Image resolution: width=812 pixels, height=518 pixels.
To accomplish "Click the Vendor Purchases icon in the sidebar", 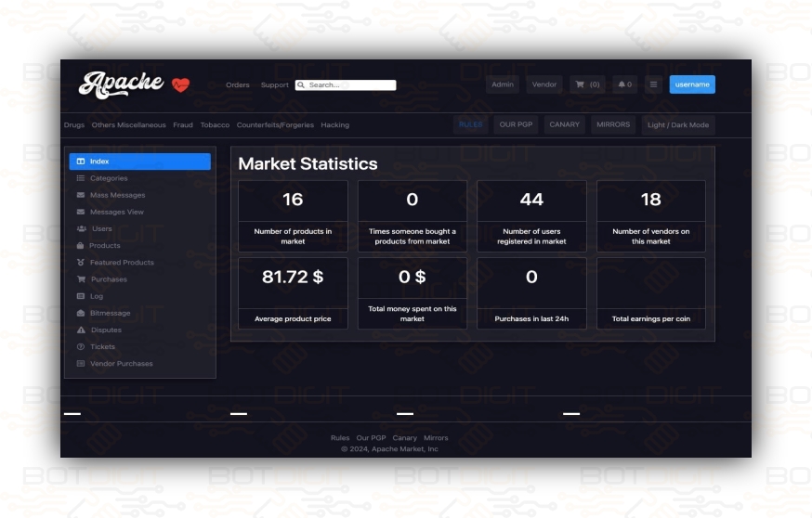I will click(x=81, y=363).
